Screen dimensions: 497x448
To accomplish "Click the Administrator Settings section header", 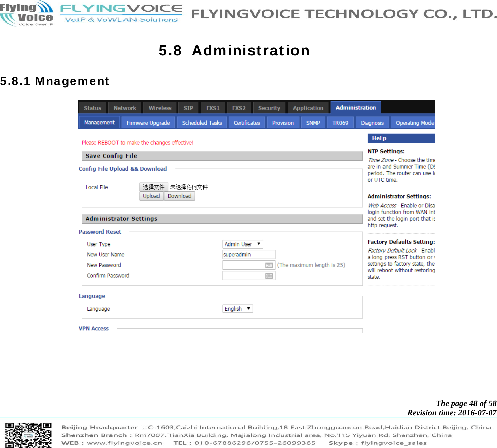I will (222, 219).
